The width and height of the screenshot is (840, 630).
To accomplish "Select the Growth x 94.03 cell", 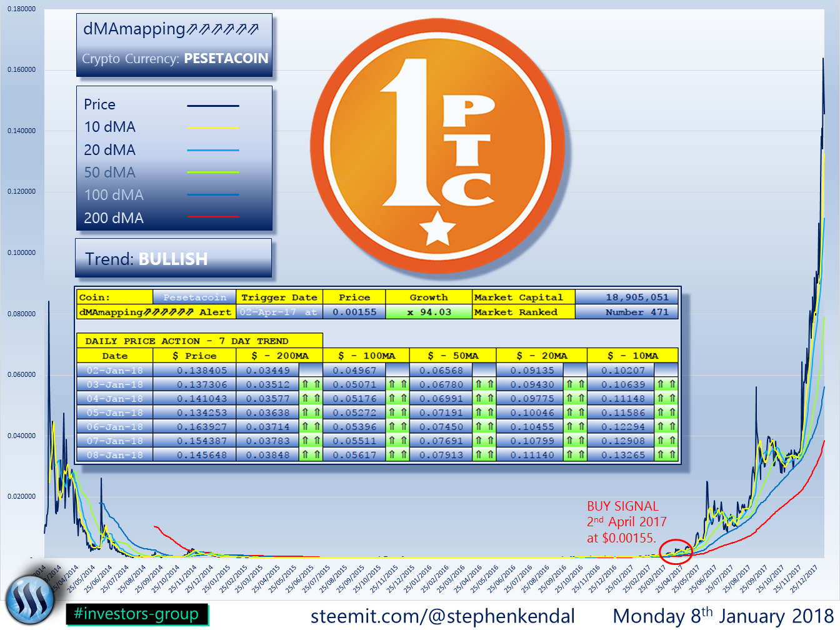I will pyautogui.click(x=429, y=312).
